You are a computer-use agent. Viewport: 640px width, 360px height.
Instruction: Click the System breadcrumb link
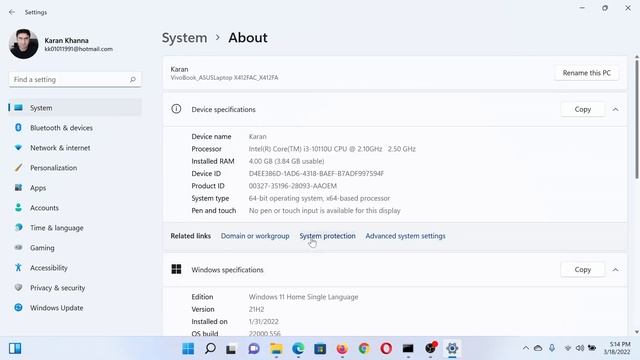[184, 38]
